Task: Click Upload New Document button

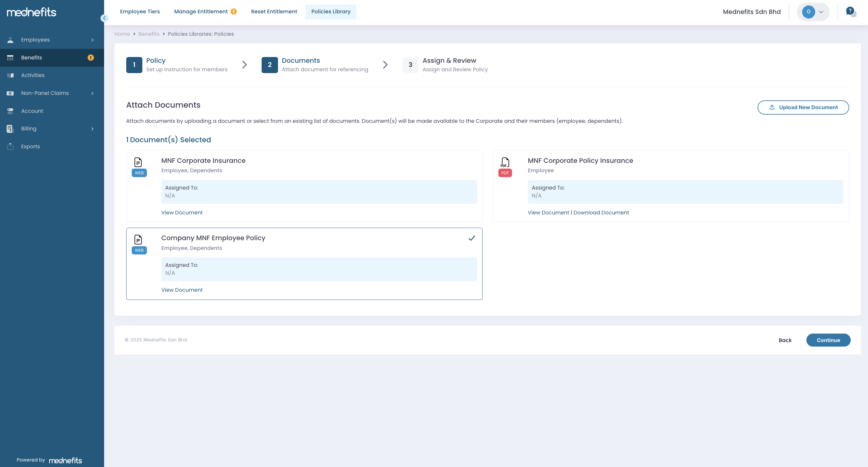Action: click(803, 107)
